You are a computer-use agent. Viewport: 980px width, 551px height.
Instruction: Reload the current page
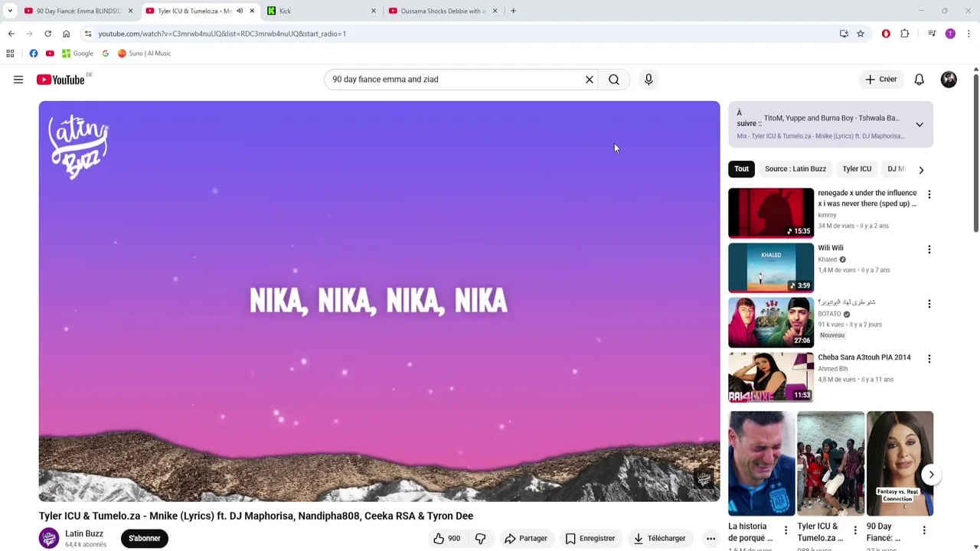[x=47, y=34]
